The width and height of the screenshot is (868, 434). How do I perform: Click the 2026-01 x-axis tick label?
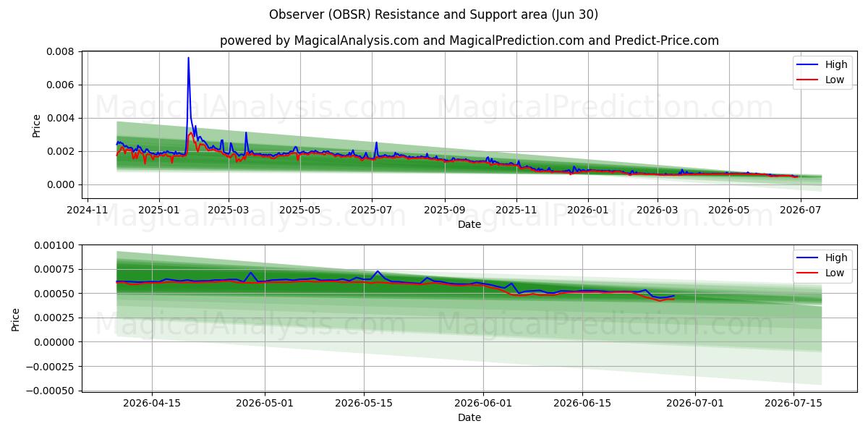pos(587,210)
